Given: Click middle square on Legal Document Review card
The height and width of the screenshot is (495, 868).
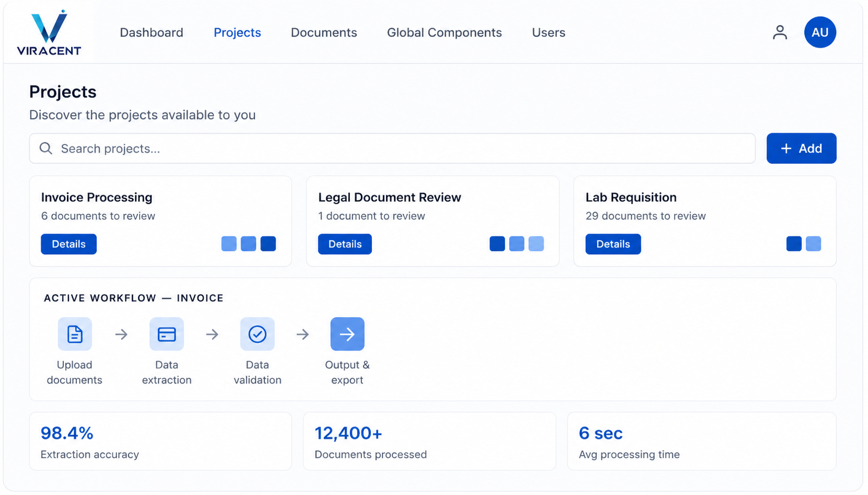Looking at the screenshot, I should click(x=517, y=244).
